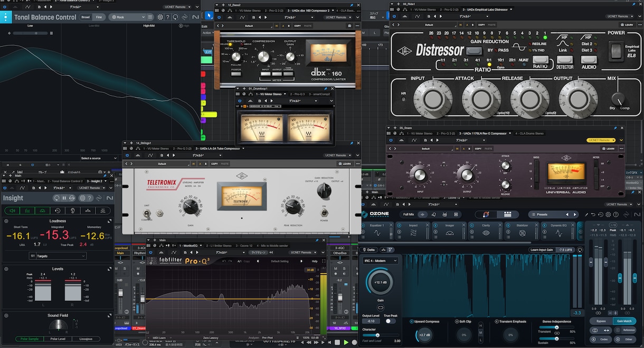The image size is (644, 348).
Task: Select Insight intelligibility ear module icon
Action: click(73, 210)
